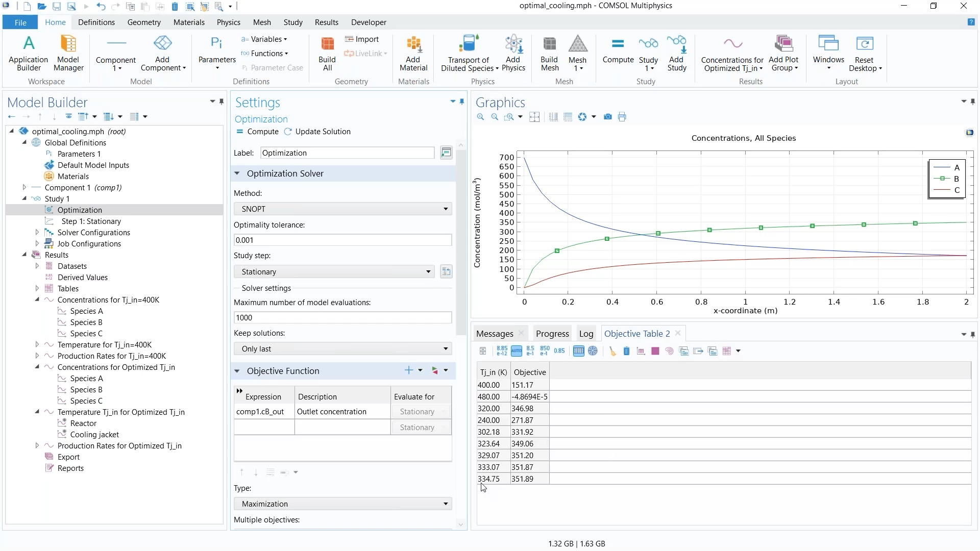The image size is (980, 551).
Task: Click the Delete Table trash icon
Action: [626, 351]
